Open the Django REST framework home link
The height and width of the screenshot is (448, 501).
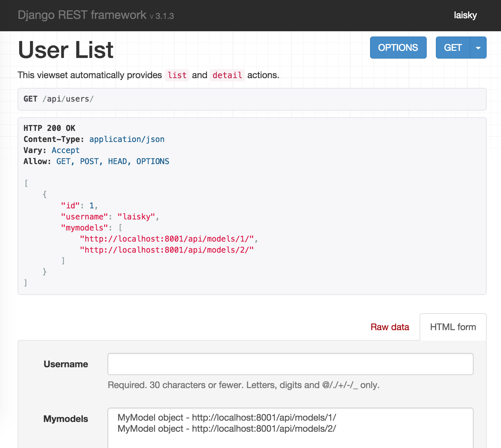coord(82,15)
